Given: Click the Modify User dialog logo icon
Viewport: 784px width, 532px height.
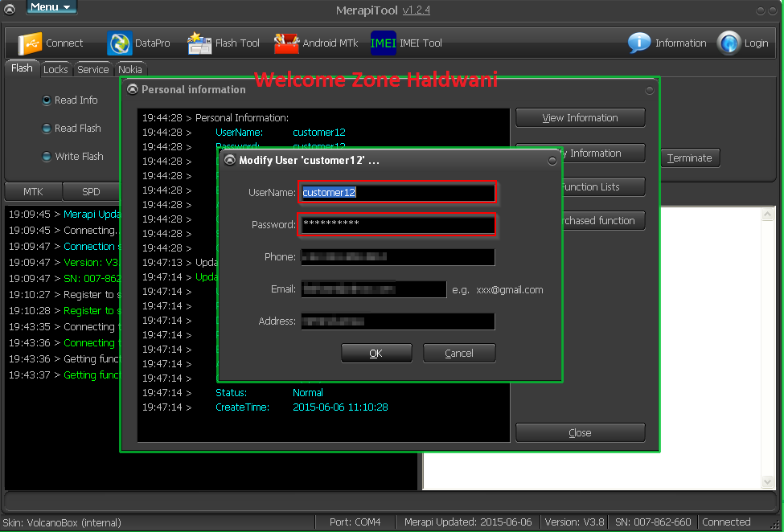Looking at the screenshot, I should pyautogui.click(x=230, y=160).
